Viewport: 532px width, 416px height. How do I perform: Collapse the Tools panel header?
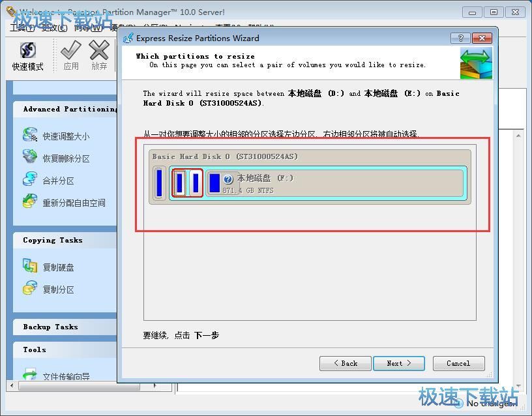click(x=65, y=349)
